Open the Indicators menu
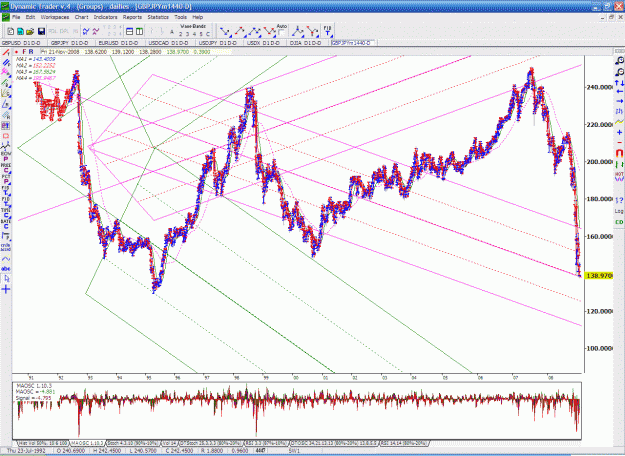 click(x=106, y=17)
